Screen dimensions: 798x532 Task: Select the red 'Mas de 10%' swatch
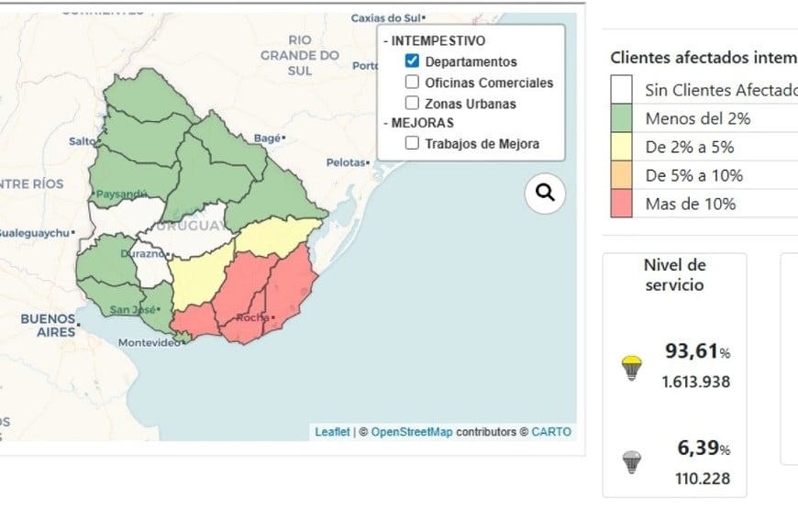click(x=620, y=204)
